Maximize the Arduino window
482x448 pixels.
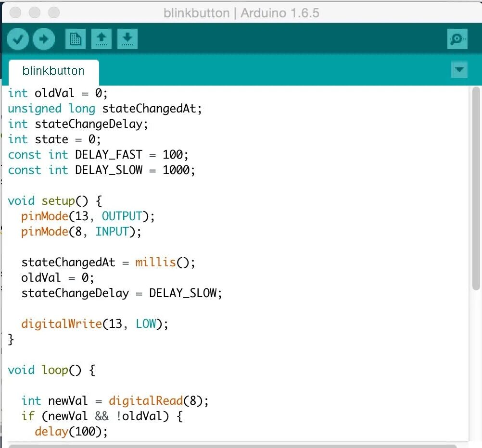(54, 12)
